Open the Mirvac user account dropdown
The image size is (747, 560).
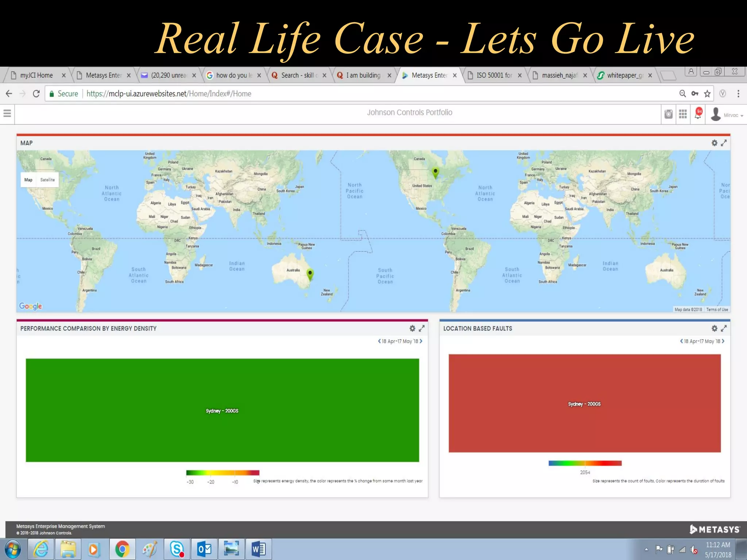pos(727,114)
